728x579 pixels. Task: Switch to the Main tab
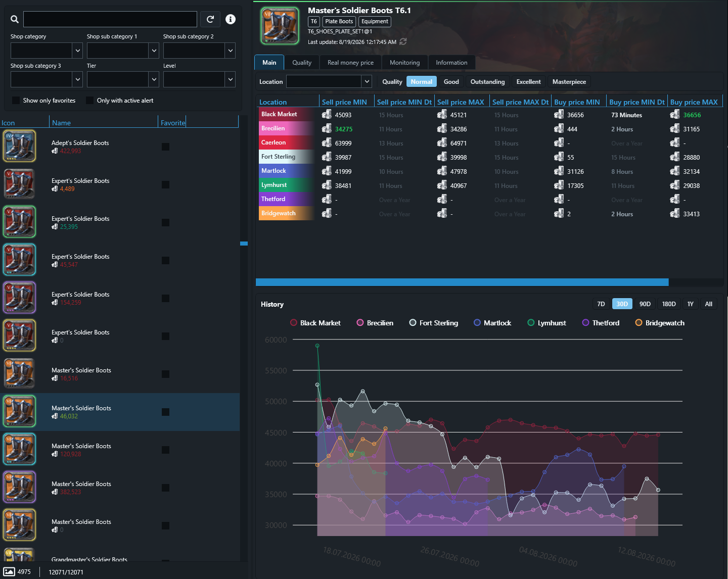pyautogui.click(x=269, y=63)
